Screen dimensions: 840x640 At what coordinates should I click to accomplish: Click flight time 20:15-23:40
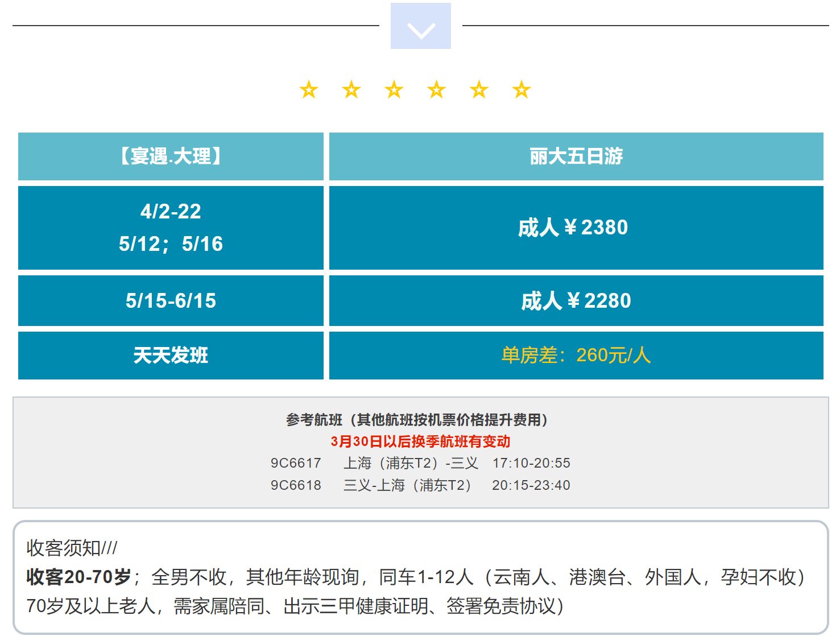pos(531,485)
